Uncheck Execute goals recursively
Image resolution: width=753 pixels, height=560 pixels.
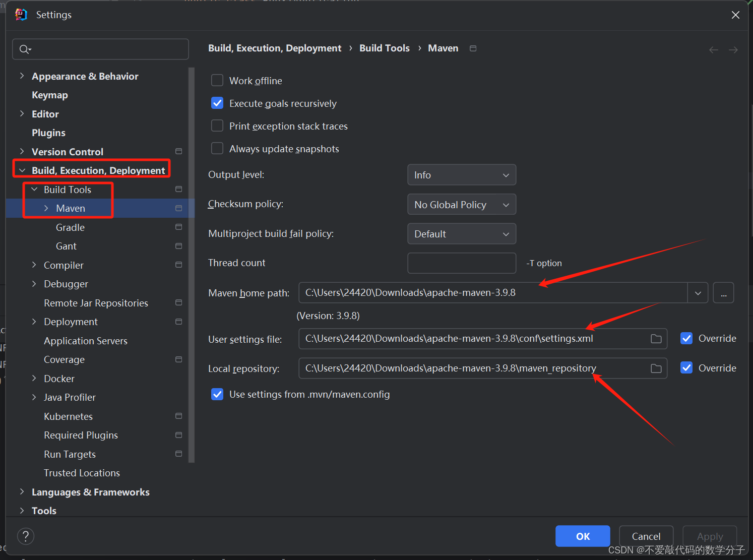click(217, 103)
